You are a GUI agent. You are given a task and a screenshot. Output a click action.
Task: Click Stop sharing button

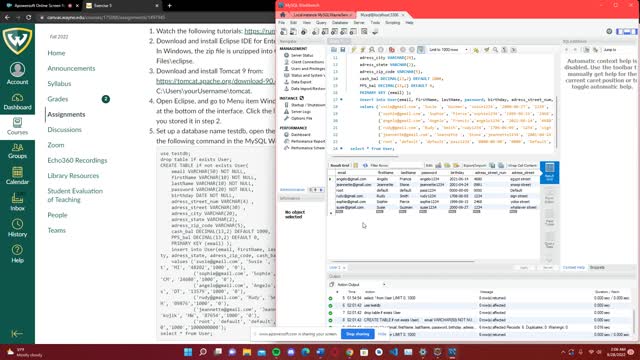click(x=358, y=334)
